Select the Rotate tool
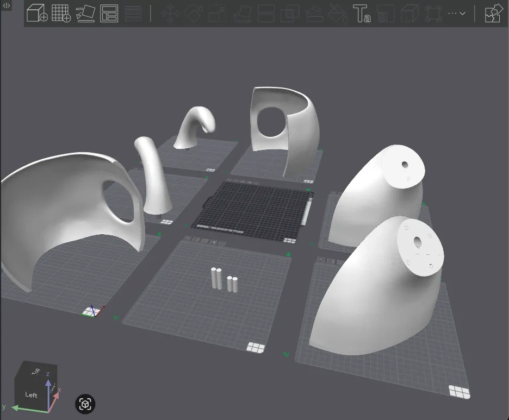Screen dimensions: 509x420 [x=194, y=14]
